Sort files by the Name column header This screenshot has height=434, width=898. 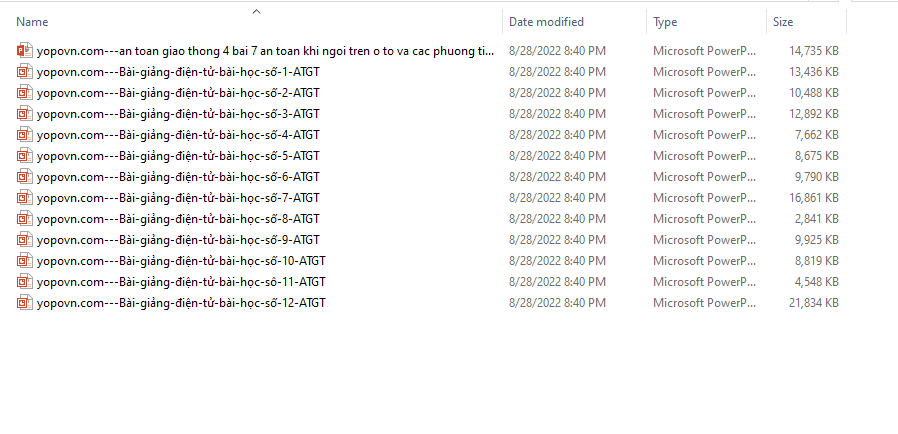33,21
